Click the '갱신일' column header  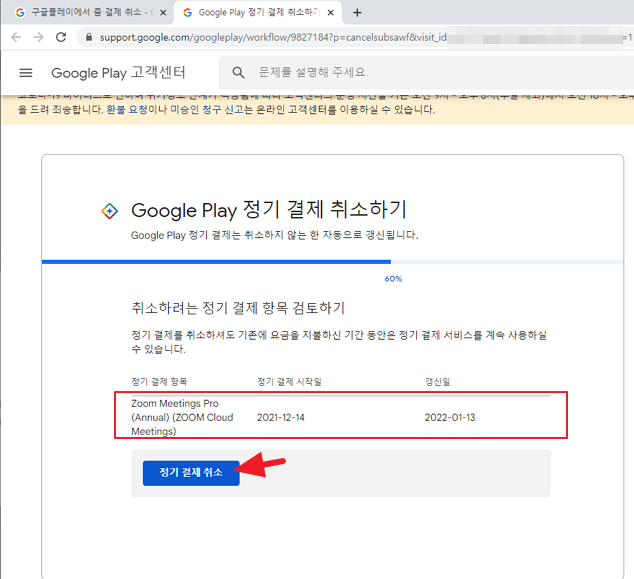pos(437,382)
